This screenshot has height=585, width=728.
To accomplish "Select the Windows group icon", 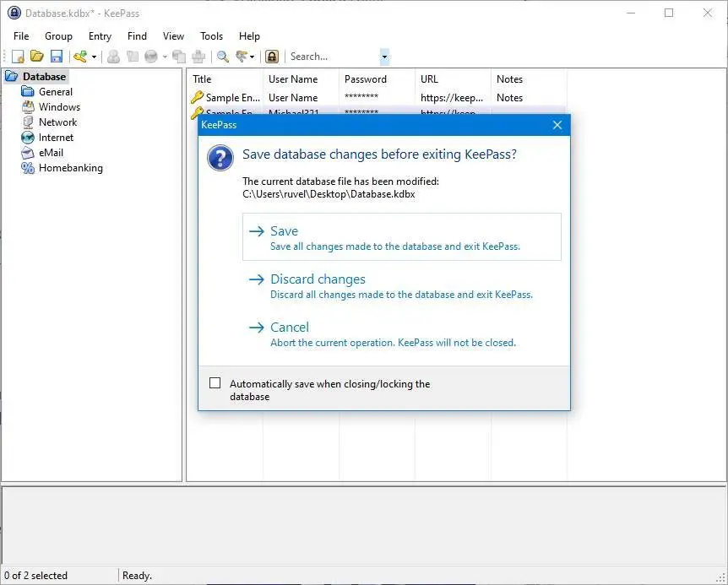I will coord(28,107).
